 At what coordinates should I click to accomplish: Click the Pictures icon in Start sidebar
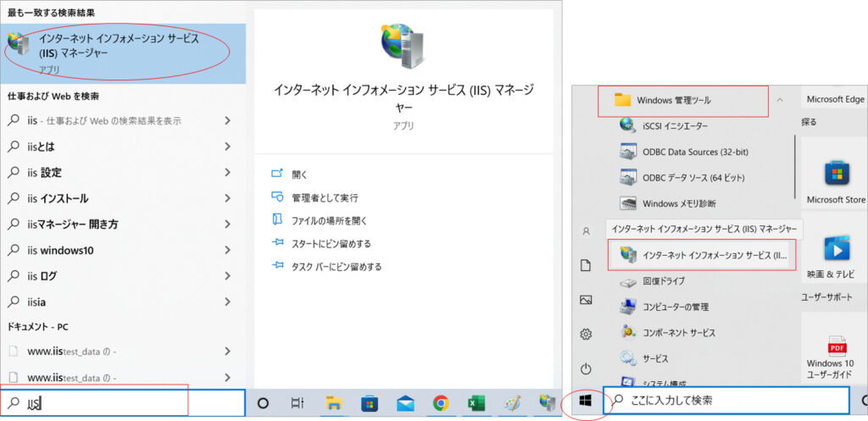point(586,300)
